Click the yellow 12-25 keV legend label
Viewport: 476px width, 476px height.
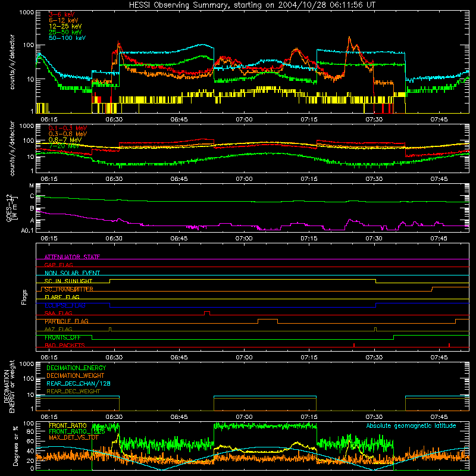(65, 26)
